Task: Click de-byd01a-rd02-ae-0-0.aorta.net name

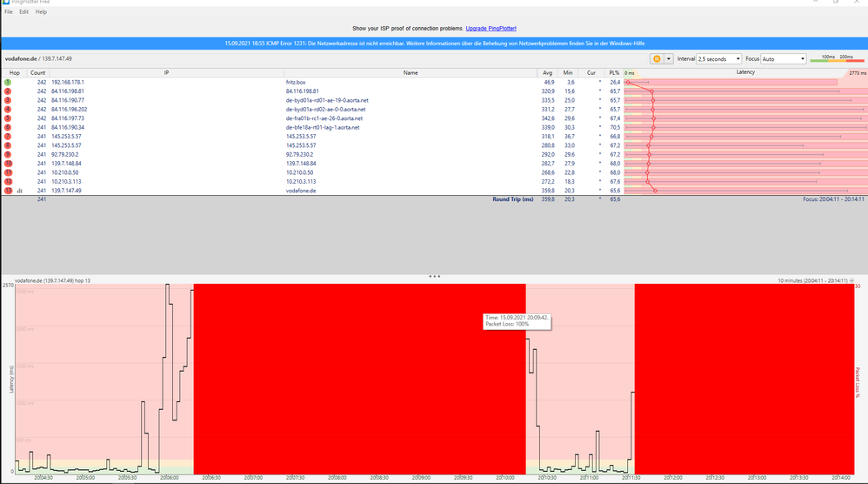Action: (326, 109)
